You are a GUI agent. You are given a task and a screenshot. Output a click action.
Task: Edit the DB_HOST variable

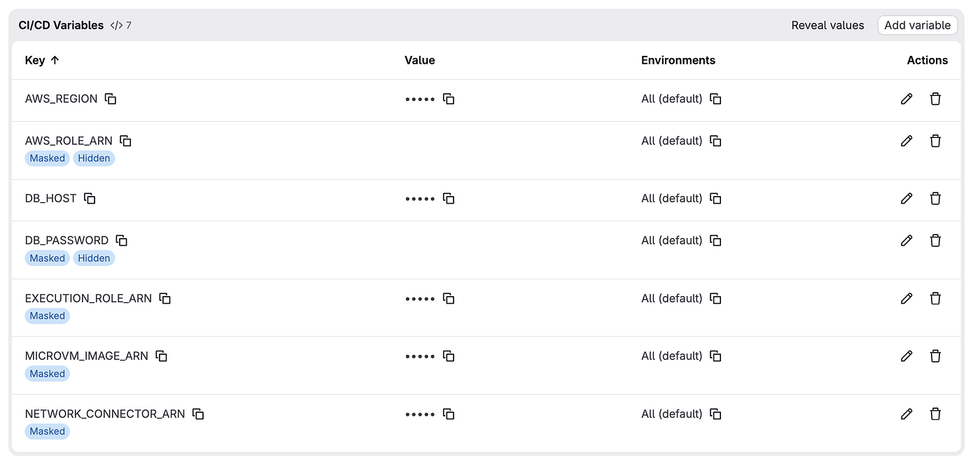(x=906, y=198)
